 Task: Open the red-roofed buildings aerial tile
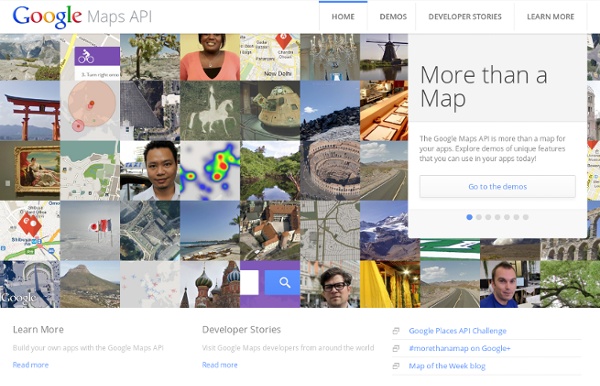click(x=270, y=231)
